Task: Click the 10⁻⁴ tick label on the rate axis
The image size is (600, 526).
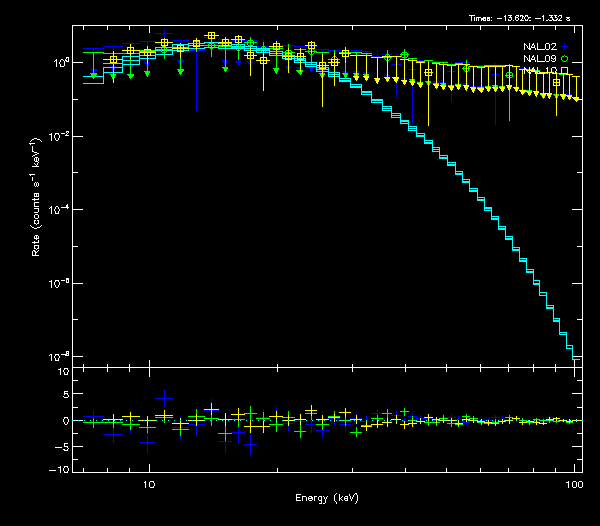Action: click(59, 209)
